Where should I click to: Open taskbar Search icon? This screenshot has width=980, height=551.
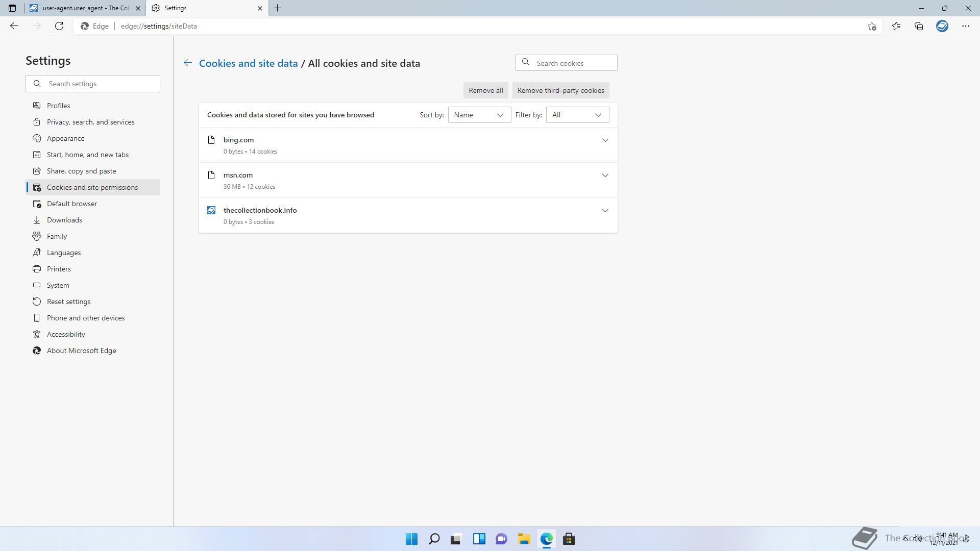click(434, 539)
